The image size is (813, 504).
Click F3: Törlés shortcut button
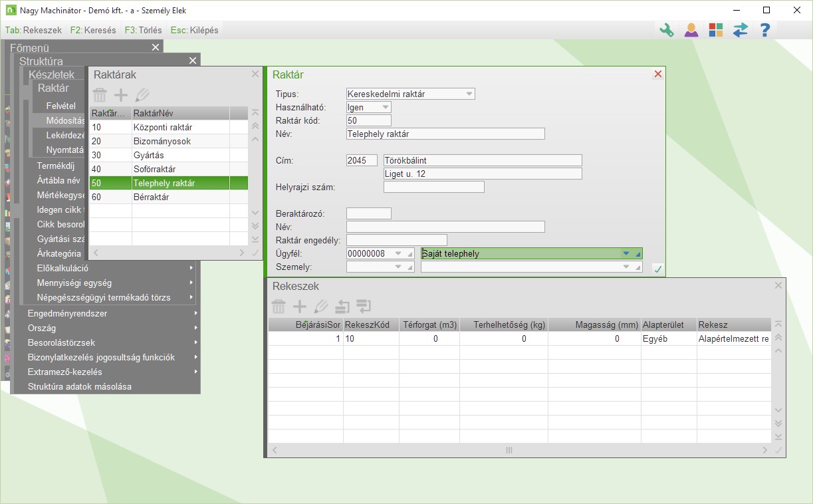[x=144, y=30]
